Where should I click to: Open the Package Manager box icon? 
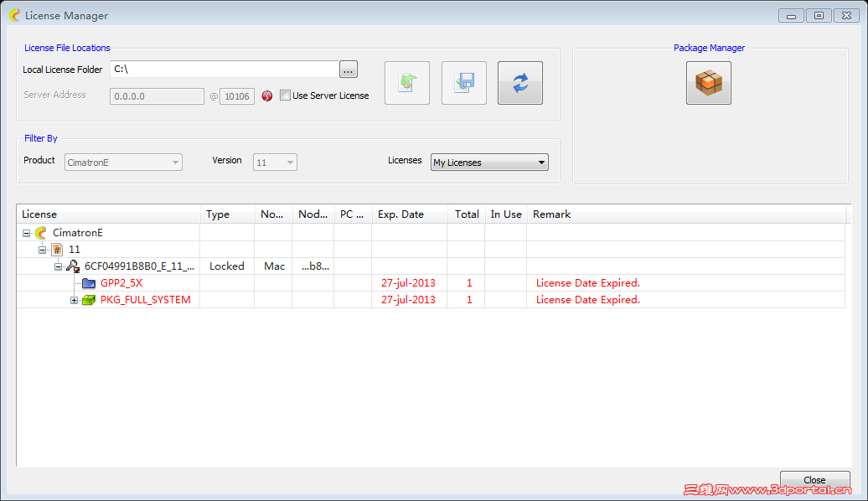709,83
